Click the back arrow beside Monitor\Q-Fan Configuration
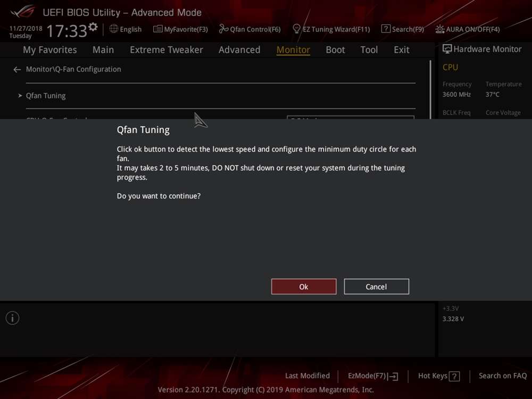The height and width of the screenshot is (399, 532). coord(17,69)
